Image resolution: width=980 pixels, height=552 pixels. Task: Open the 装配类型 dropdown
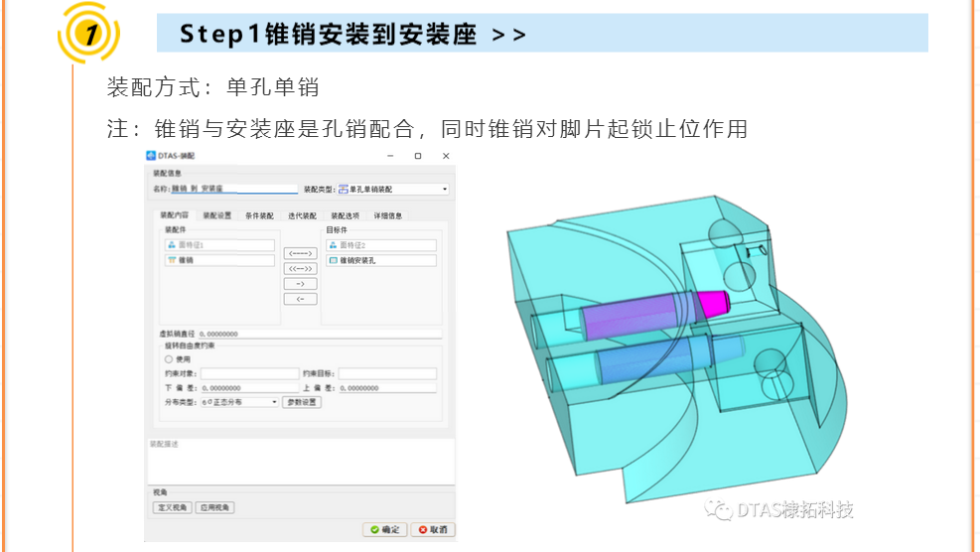pyautogui.click(x=444, y=189)
